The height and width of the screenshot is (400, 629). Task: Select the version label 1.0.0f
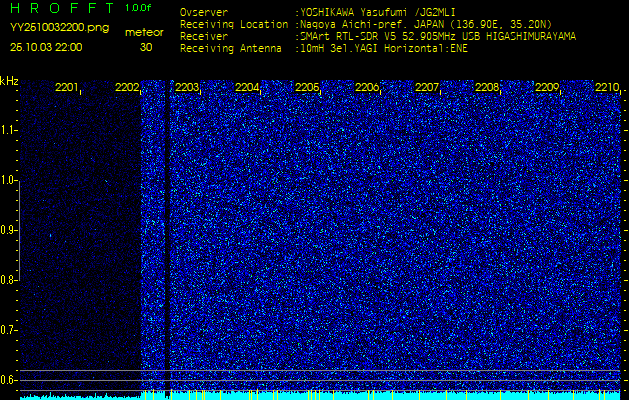138,8
